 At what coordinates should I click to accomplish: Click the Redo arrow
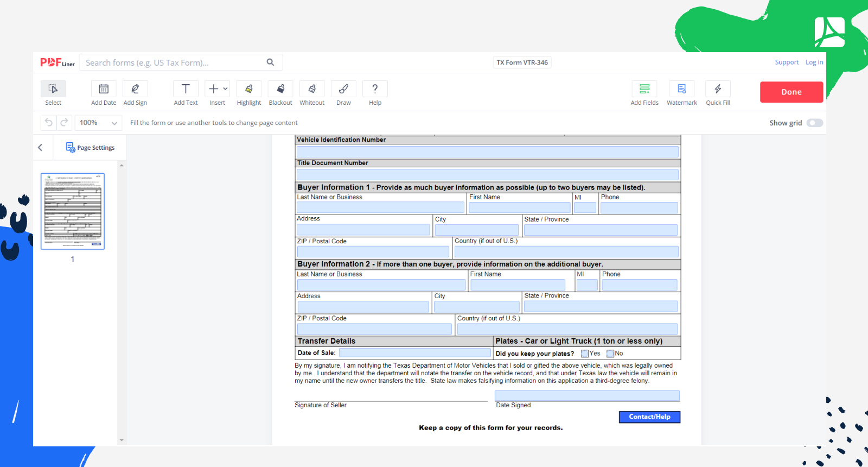coord(64,123)
